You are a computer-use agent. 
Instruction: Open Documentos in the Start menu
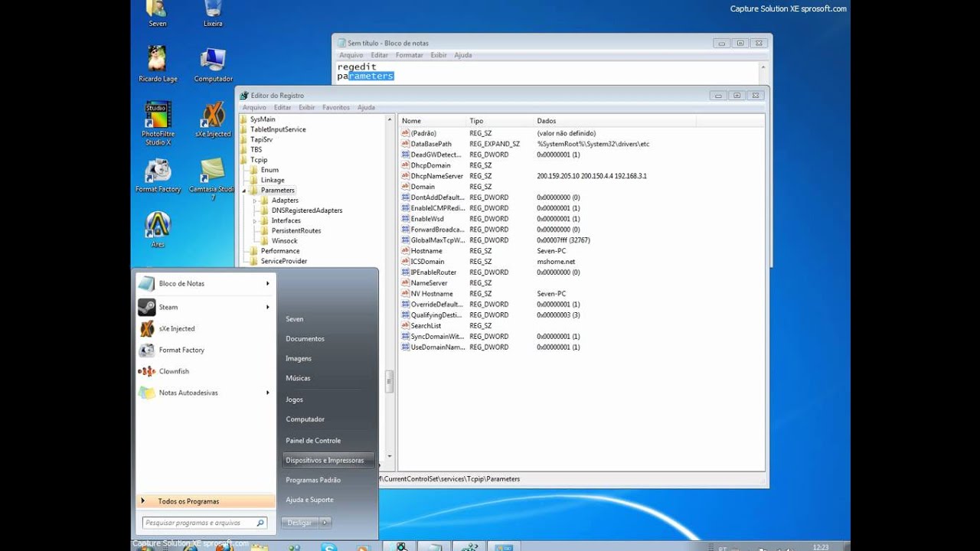(x=305, y=339)
